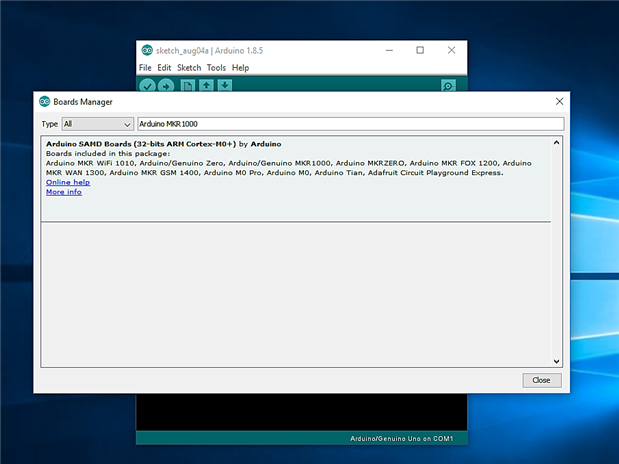This screenshot has width=619, height=464.
Task: Click the Save sketch down-arrow icon
Action: coord(225,86)
